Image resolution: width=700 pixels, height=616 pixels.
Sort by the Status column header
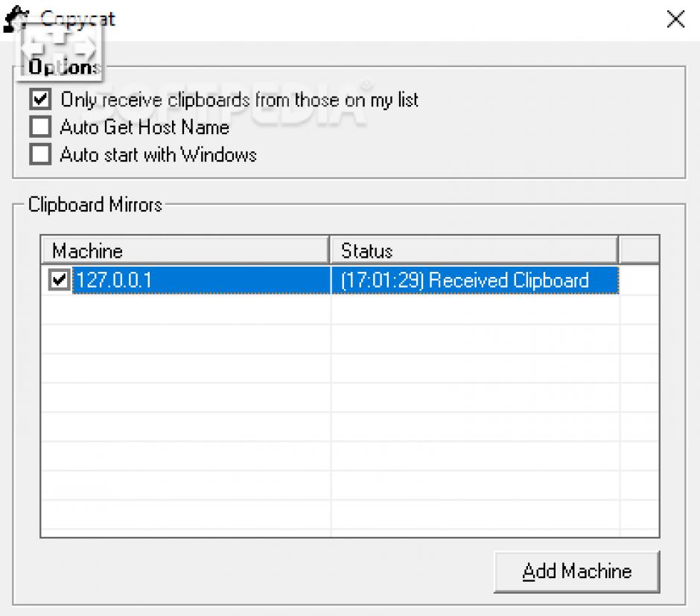pyautogui.click(x=474, y=250)
